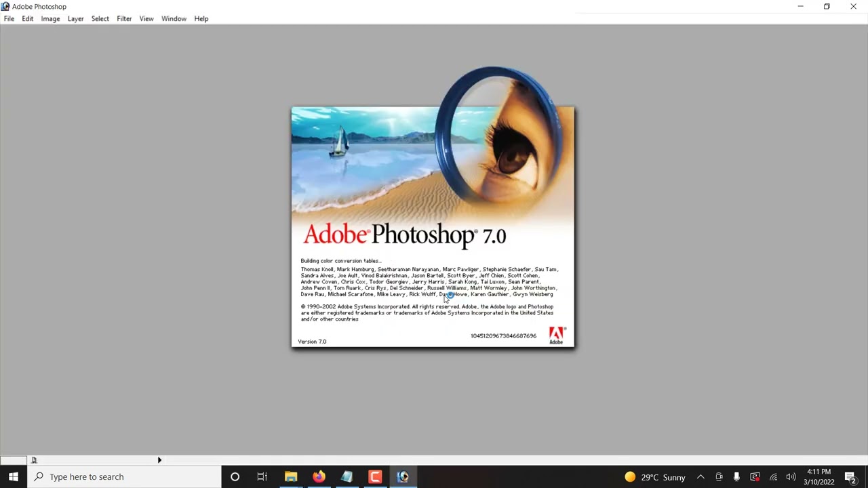Click the zoom percentage field in status bar
This screenshot has width=868, height=488.
[x=14, y=460]
